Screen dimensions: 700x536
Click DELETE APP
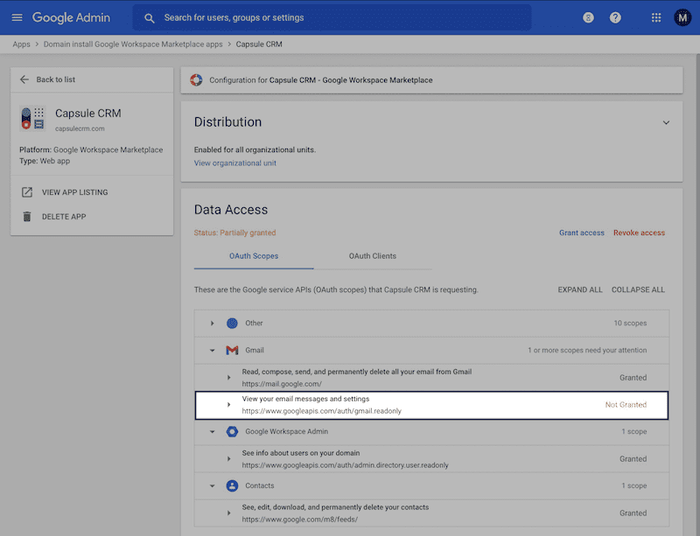point(64,216)
